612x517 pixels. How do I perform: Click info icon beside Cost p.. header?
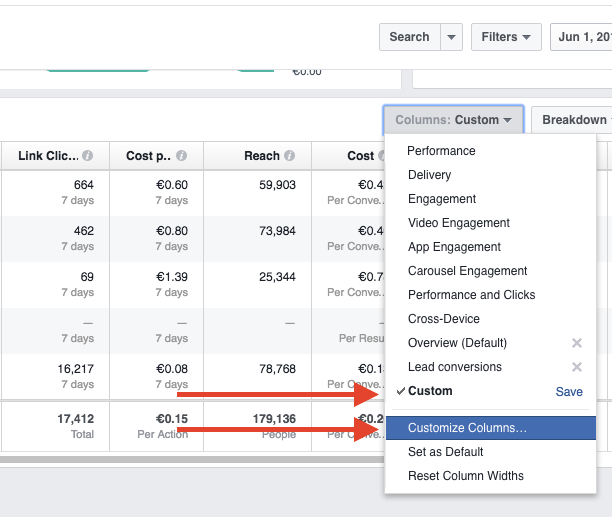(x=181, y=156)
